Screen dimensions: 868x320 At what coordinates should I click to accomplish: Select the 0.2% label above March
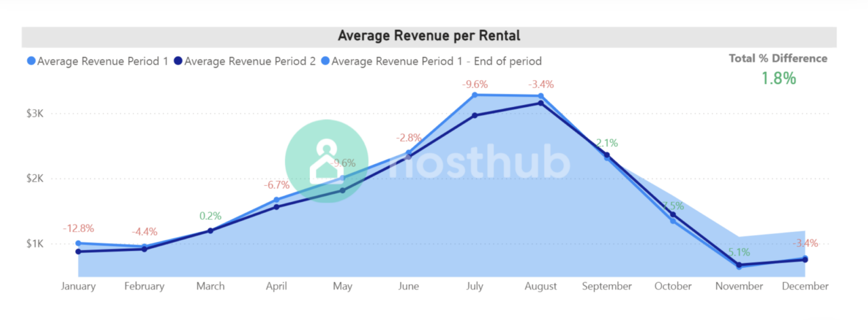pyautogui.click(x=210, y=216)
